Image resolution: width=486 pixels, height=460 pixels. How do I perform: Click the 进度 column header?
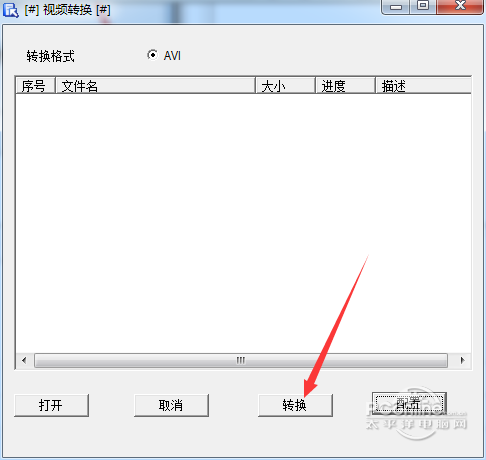[345, 86]
